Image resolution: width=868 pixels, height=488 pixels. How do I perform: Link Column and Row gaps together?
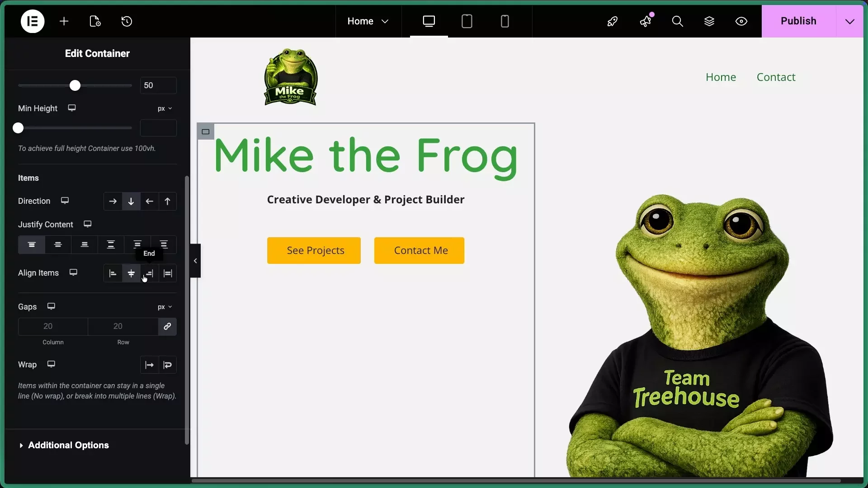pos(167,326)
